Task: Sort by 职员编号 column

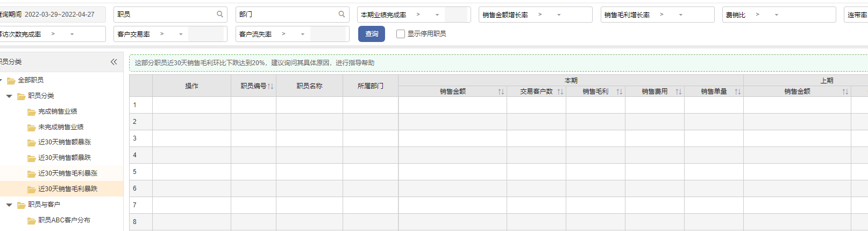Action: point(271,86)
